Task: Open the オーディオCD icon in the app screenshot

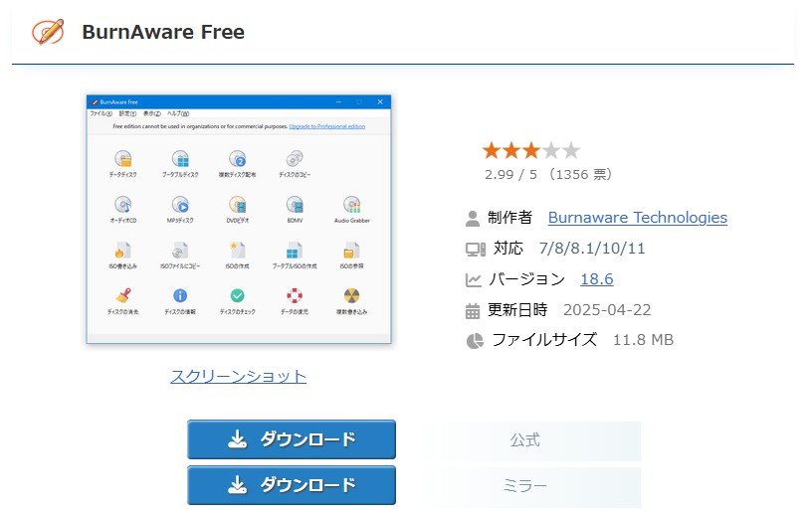Action: (x=123, y=205)
